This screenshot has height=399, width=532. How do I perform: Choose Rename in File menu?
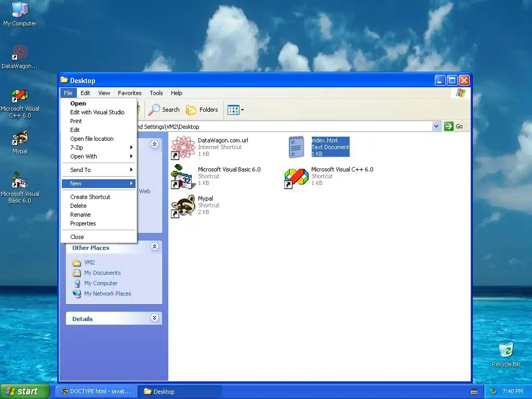point(99,215)
